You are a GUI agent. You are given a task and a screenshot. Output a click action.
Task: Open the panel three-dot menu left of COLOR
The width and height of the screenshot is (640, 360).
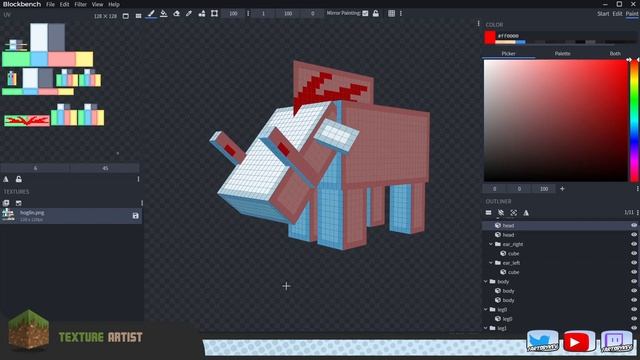[478, 23]
